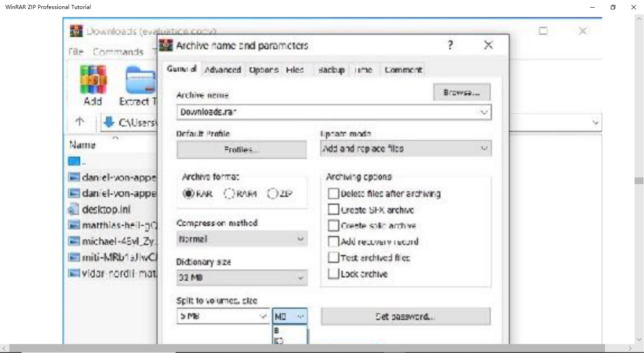
Task: Open the address path dropdown arrow
Action: click(x=595, y=122)
